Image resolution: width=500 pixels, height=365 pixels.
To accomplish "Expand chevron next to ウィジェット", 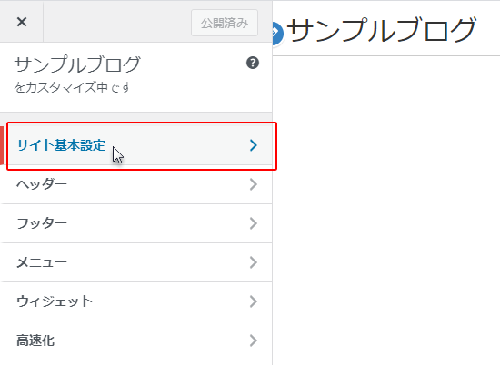I will pyautogui.click(x=253, y=301).
